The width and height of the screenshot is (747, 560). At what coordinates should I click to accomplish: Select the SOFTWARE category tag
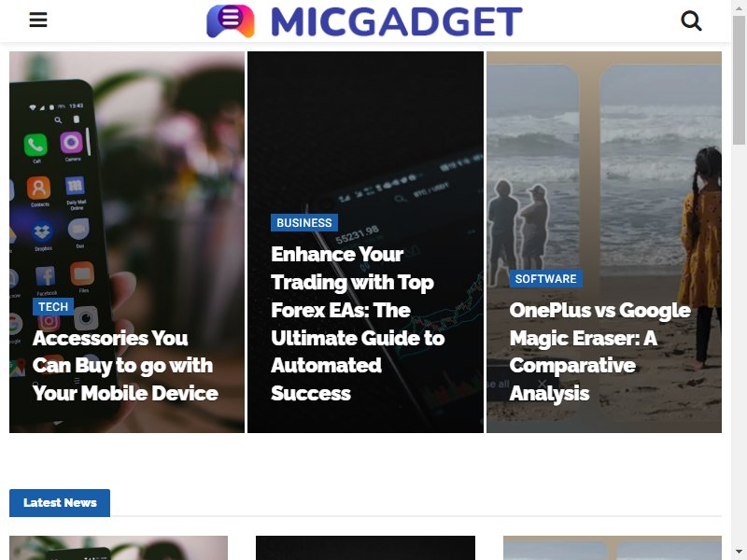pos(545,279)
